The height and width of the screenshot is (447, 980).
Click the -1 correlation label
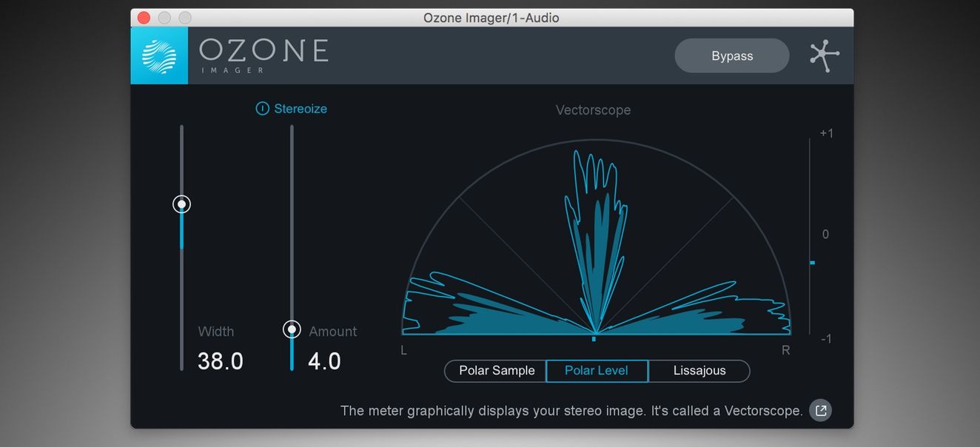pos(827,339)
